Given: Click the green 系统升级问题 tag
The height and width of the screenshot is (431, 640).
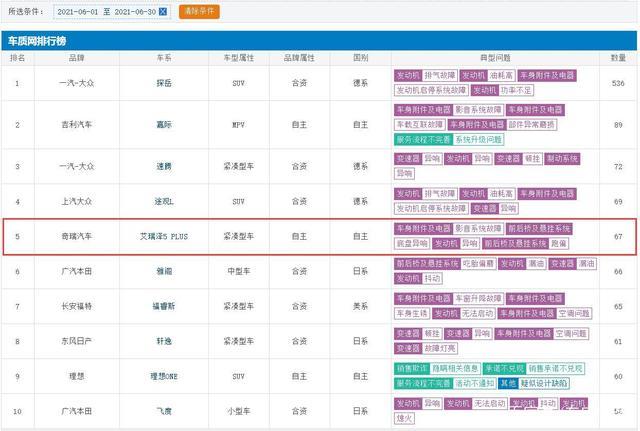Looking at the screenshot, I should pos(478,140).
